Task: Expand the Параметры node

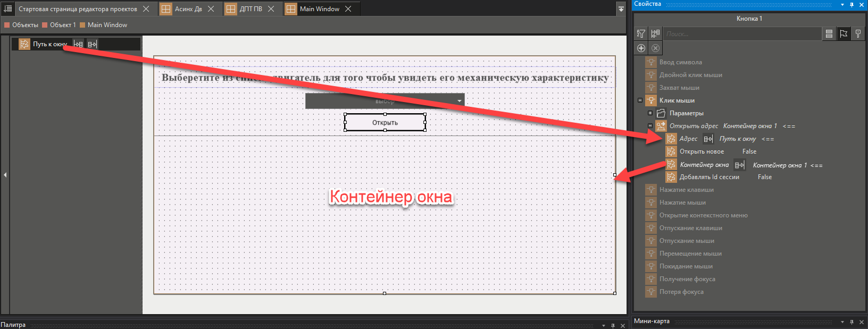Action: click(x=650, y=113)
